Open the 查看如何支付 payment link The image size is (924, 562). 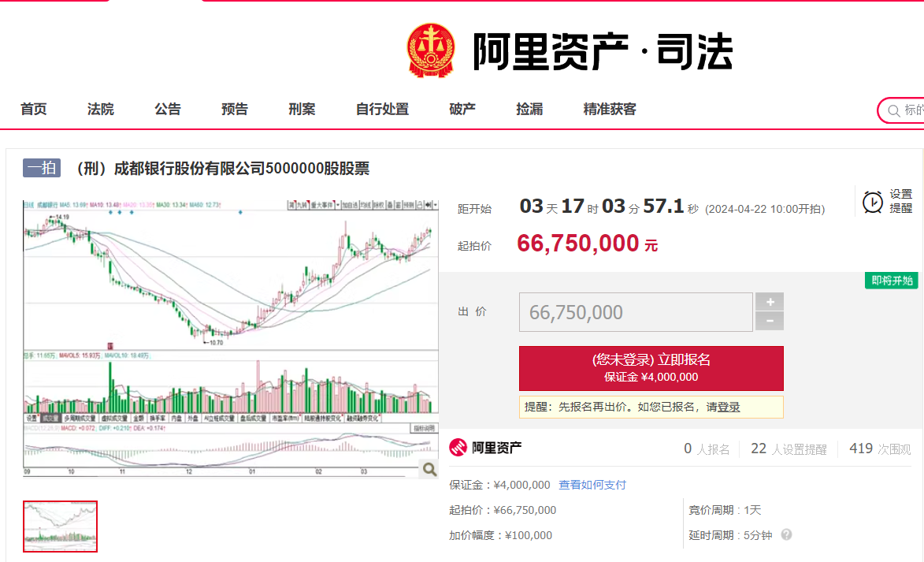(592, 485)
